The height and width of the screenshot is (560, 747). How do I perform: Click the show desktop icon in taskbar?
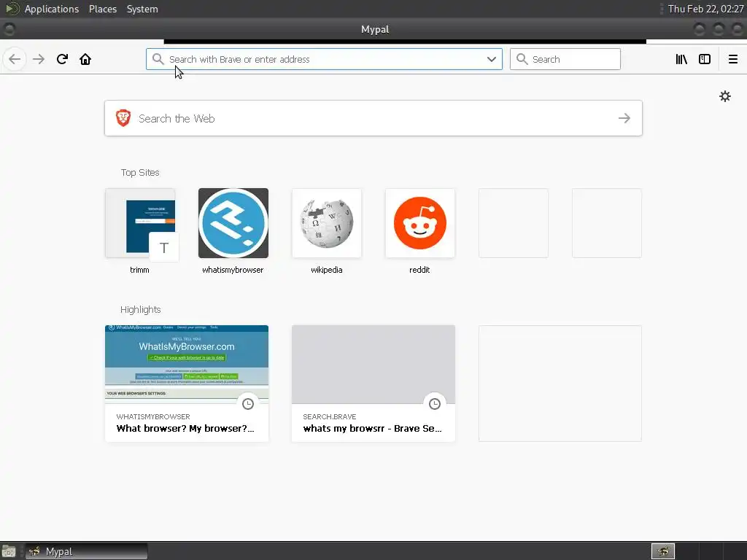9,551
